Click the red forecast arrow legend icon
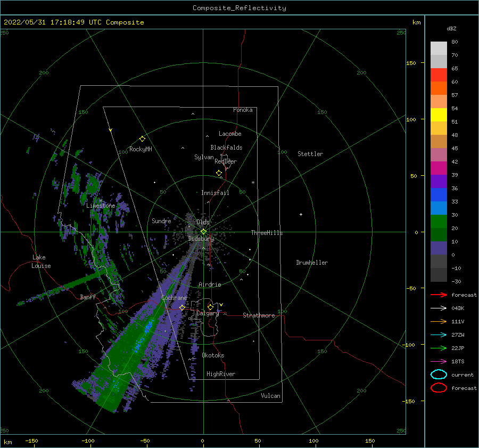This screenshot has height=448, width=479. pyautogui.click(x=439, y=295)
